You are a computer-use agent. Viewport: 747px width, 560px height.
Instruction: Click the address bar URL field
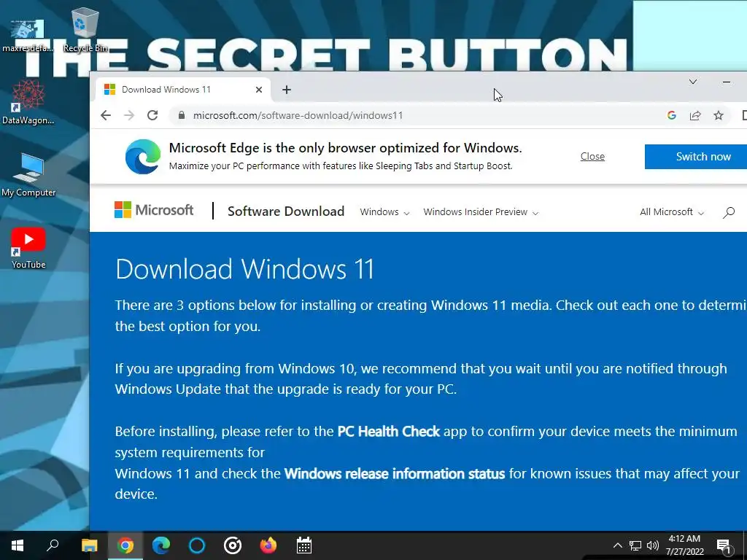click(419, 115)
